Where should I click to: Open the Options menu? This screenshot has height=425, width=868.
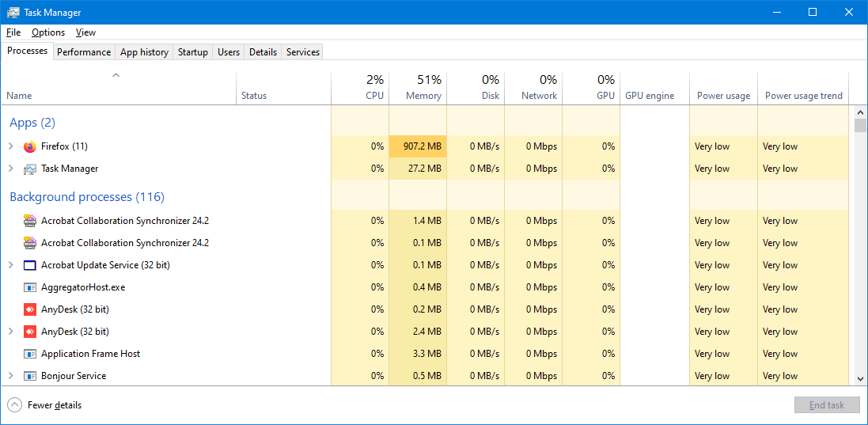pyautogui.click(x=48, y=32)
